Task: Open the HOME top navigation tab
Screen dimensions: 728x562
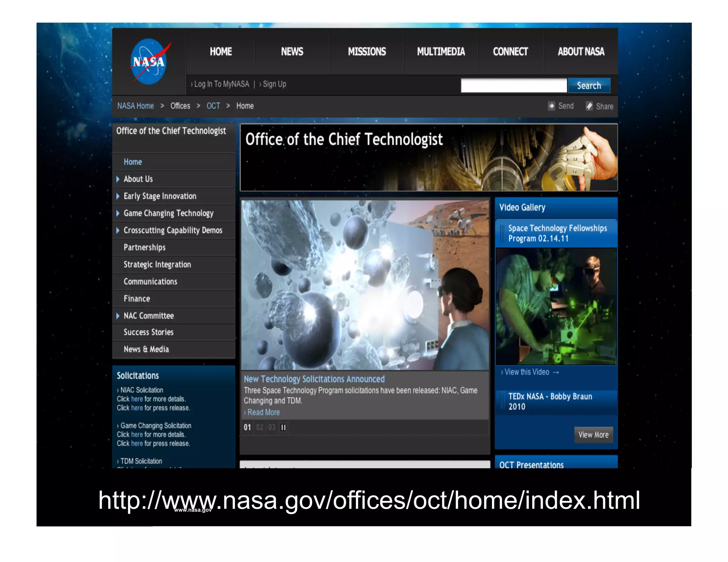Action: pyautogui.click(x=221, y=52)
